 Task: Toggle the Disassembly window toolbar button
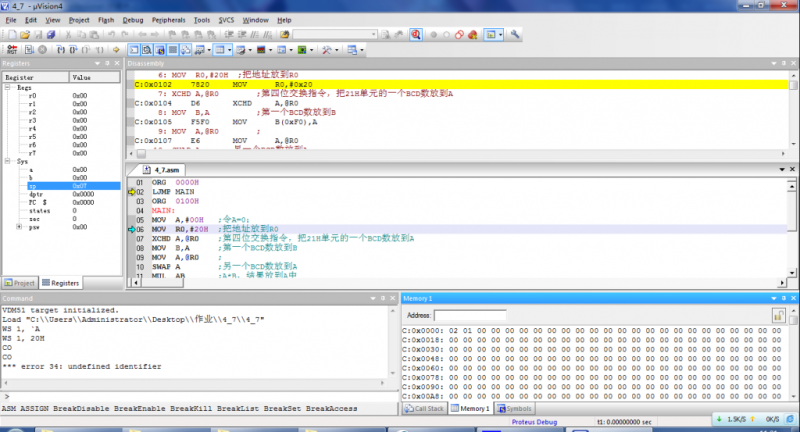[147, 49]
